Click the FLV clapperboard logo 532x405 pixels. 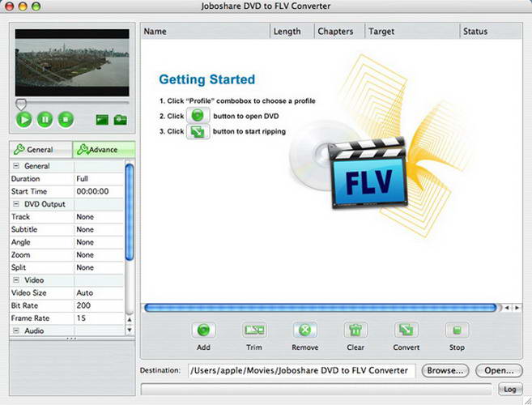pos(368,173)
